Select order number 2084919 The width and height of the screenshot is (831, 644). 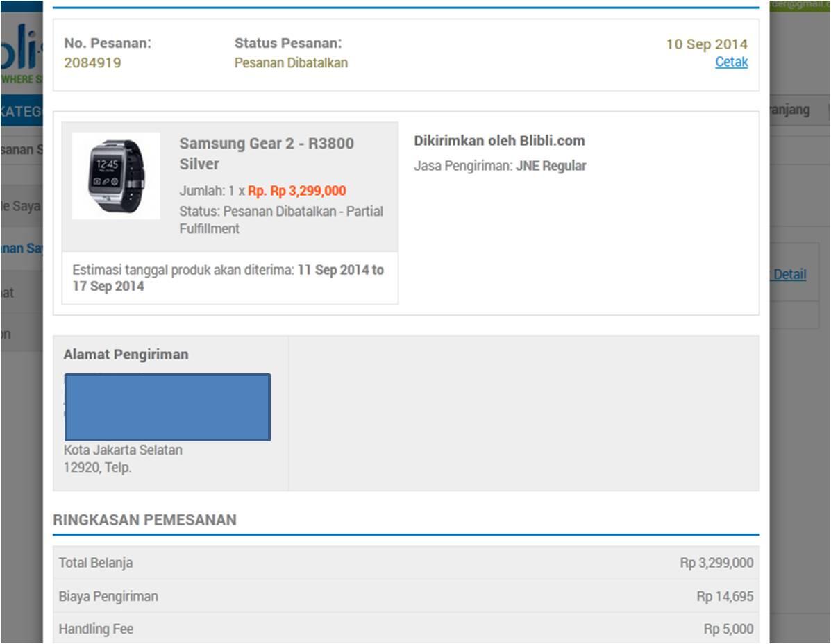coord(93,62)
